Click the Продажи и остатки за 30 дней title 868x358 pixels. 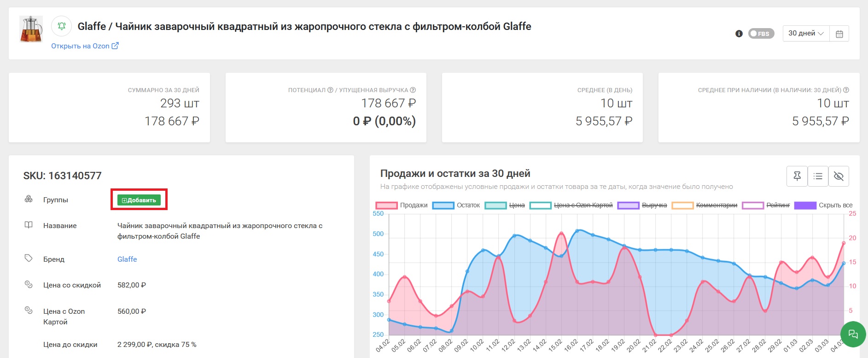point(455,174)
